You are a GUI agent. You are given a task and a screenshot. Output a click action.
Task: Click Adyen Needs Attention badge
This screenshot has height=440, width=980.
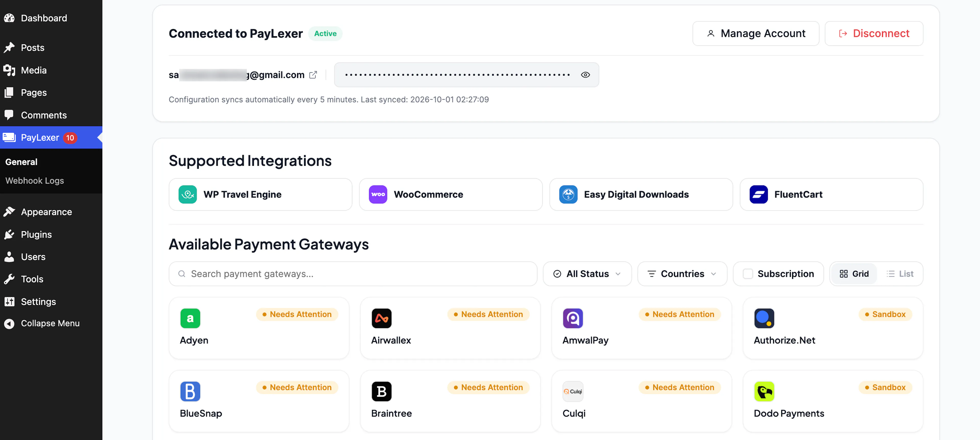(x=297, y=314)
